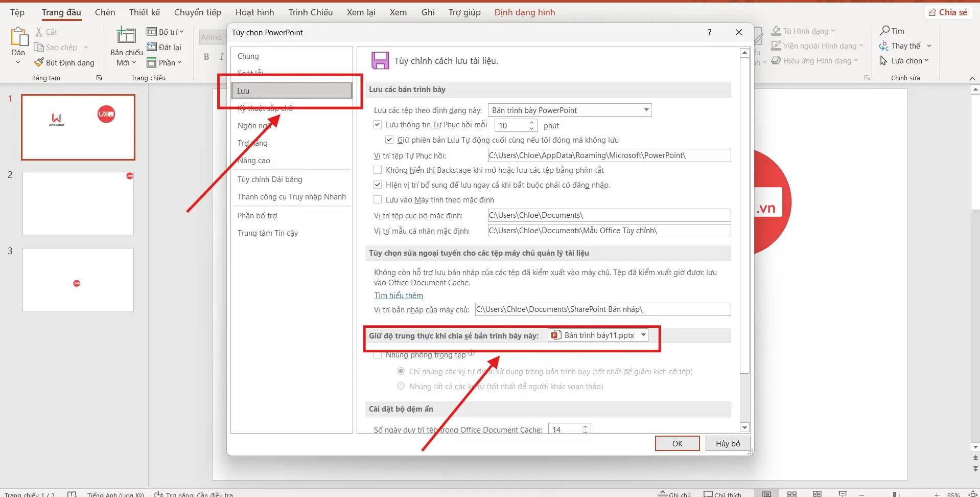Image resolution: width=980 pixels, height=497 pixels.
Task: Select 'Nhúng tất cả các ký tự' radio
Action: [x=401, y=386]
